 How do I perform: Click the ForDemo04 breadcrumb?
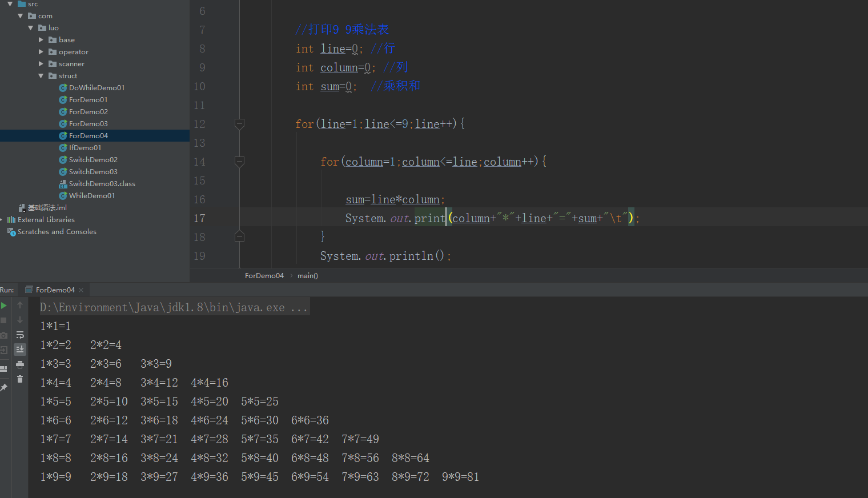click(x=264, y=276)
